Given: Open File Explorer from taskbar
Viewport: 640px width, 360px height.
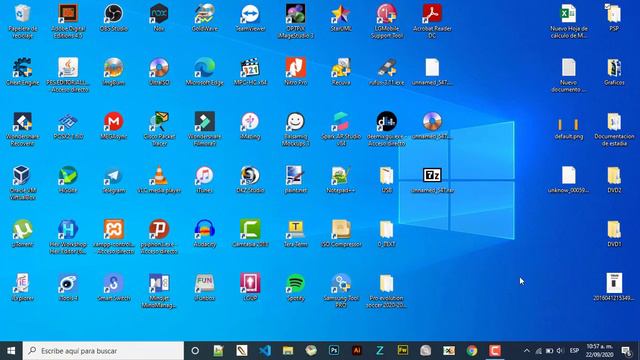Looking at the screenshot, I should (288, 351).
